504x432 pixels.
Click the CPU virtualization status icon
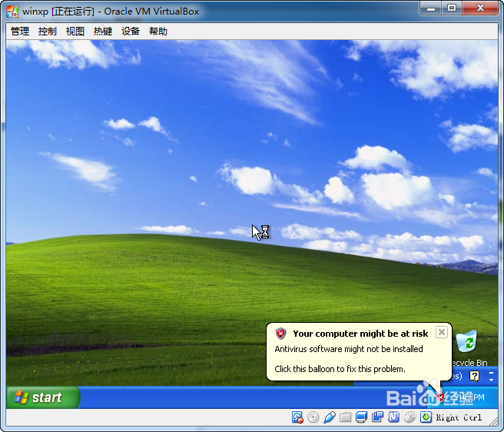[x=393, y=417]
